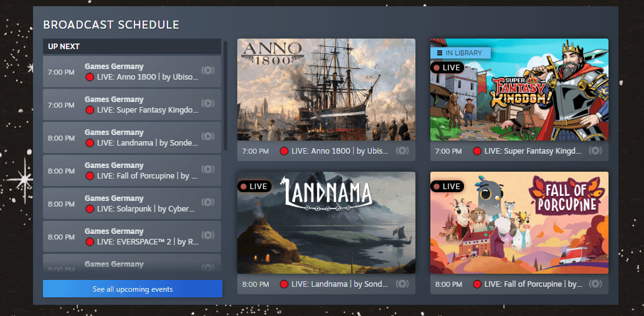Click play icon beneath Landnama card

402,284
